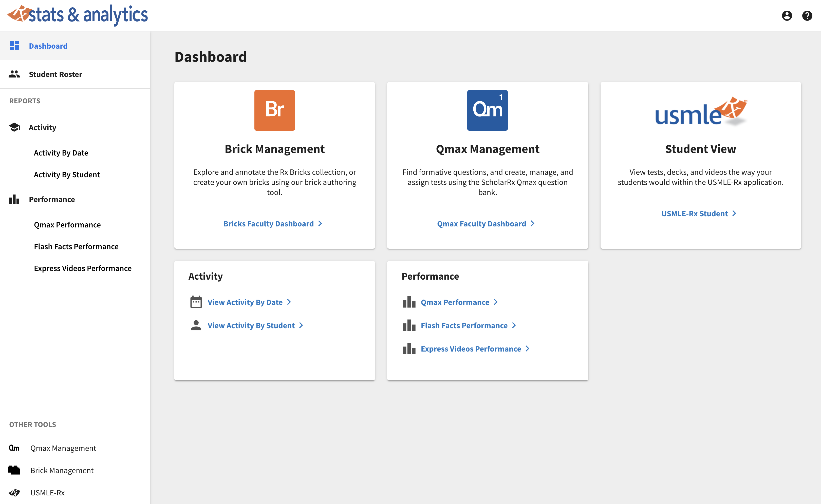Click the Performance bar chart icon in sidebar

[x=14, y=199]
